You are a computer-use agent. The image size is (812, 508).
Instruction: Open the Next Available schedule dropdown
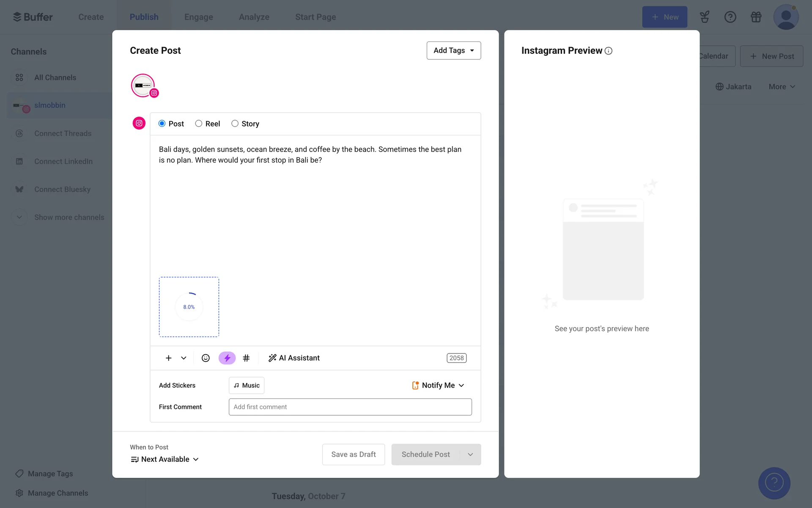(x=165, y=459)
